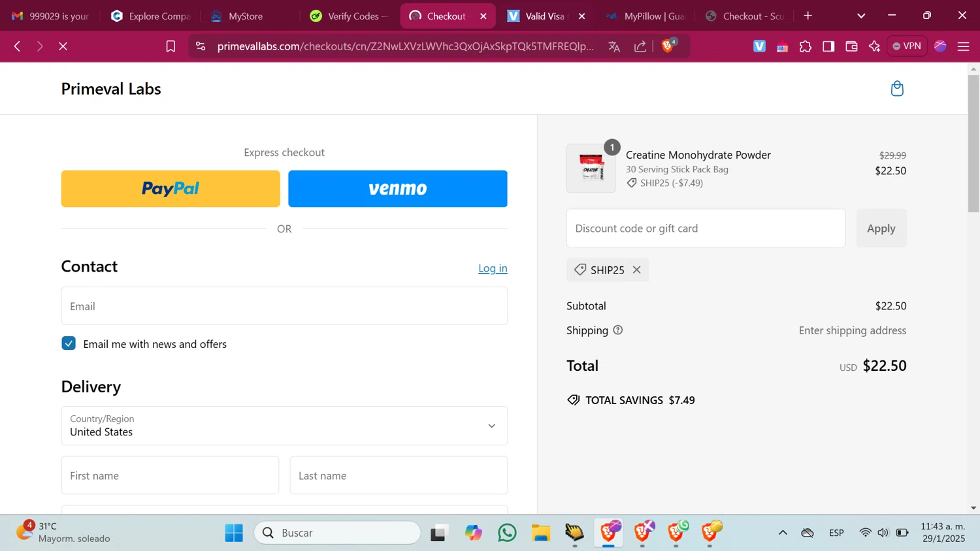The height and width of the screenshot is (551, 980).
Task: Click the VPN button
Action: coord(907,46)
